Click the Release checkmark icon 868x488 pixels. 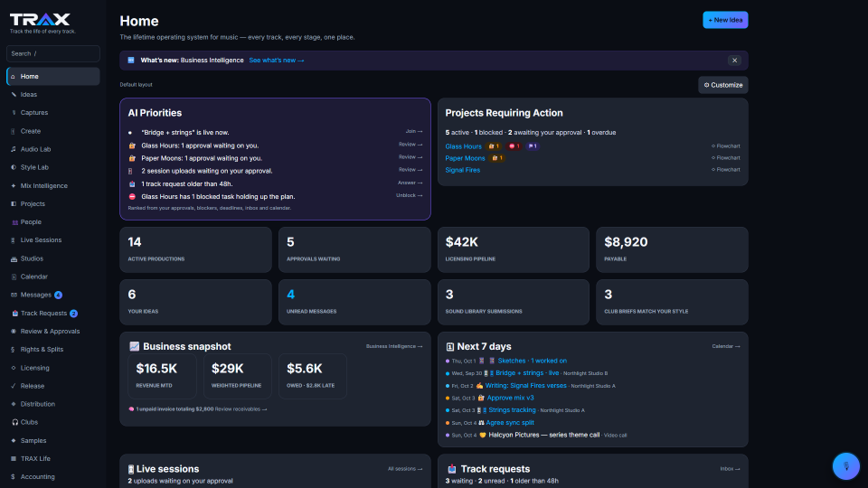pyautogui.click(x=14, y=386)
